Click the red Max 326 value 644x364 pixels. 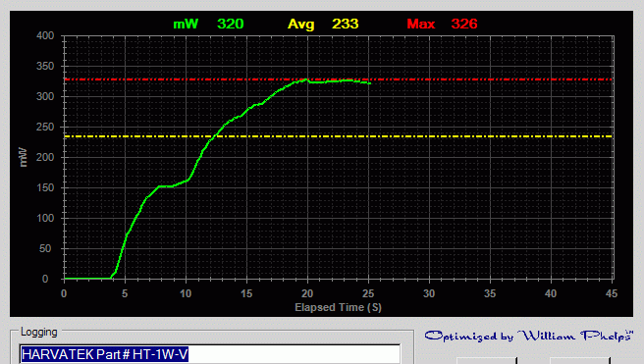pos(464,24)
